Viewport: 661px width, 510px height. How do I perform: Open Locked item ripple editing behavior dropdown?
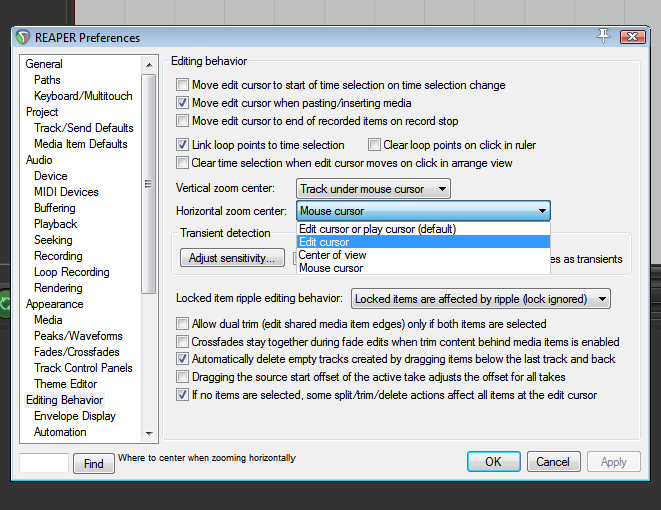pyautogui.click(x=481, y=299)
